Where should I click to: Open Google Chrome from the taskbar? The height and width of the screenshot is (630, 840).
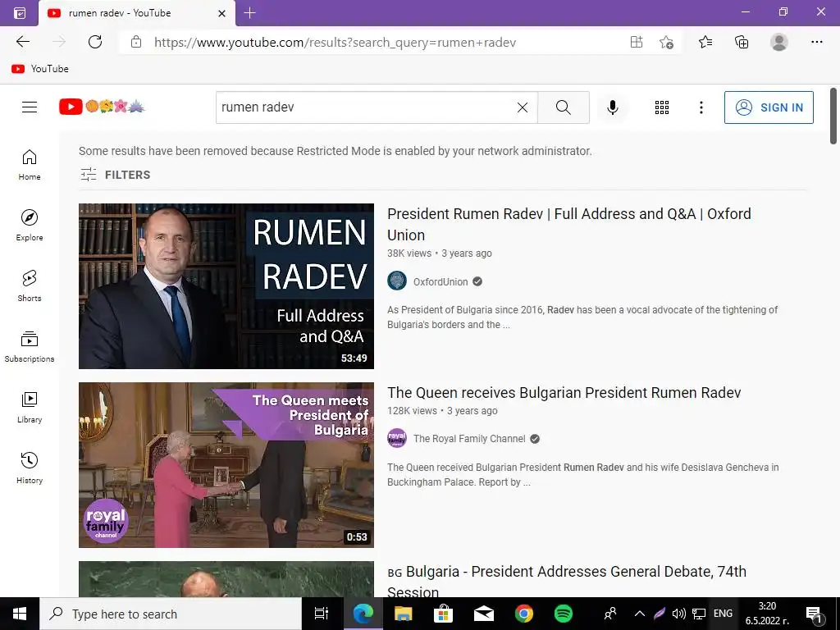[524, 614]
